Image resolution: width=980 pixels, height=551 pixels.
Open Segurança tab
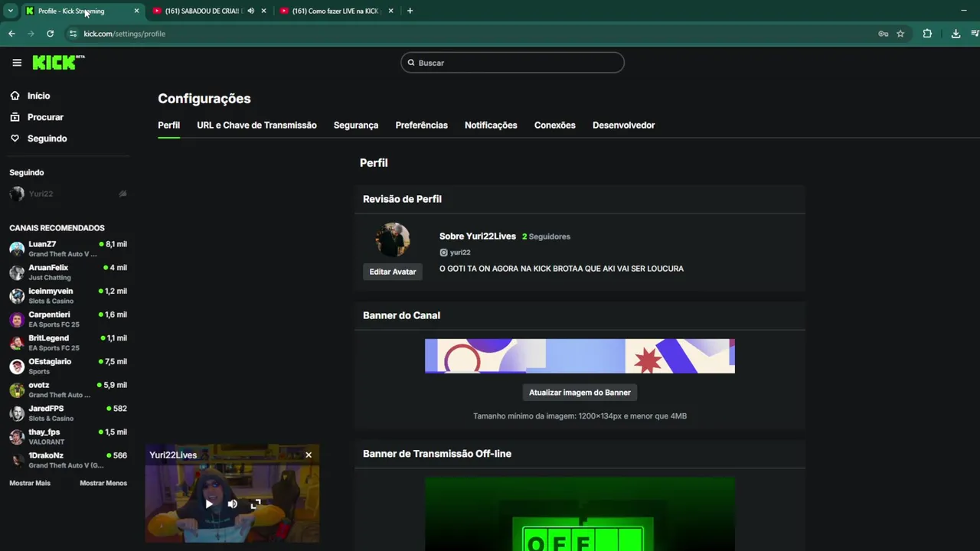point(356,125)
